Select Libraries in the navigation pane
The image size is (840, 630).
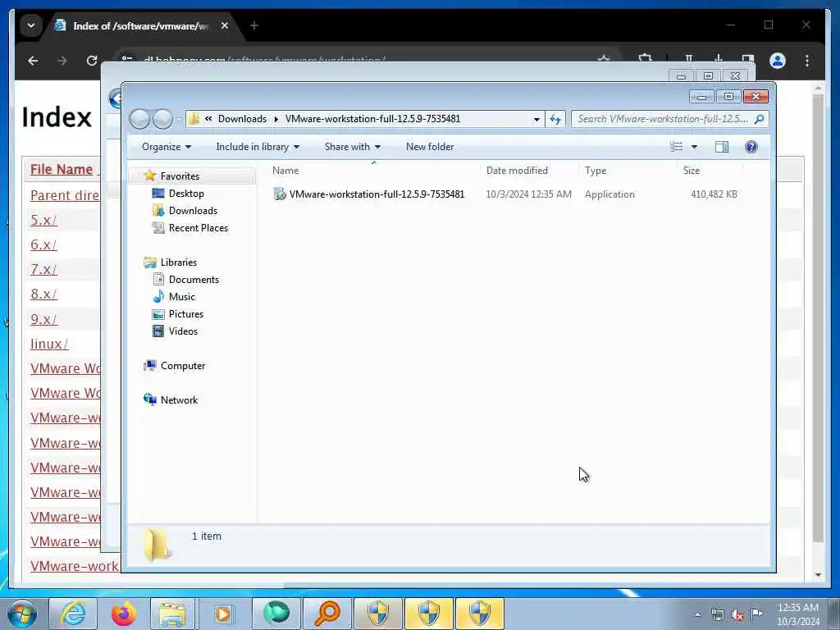click(x=178, y=262)
